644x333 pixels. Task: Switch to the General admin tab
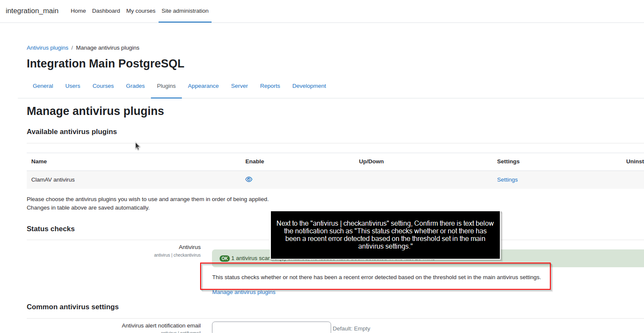tap(43, 86)
